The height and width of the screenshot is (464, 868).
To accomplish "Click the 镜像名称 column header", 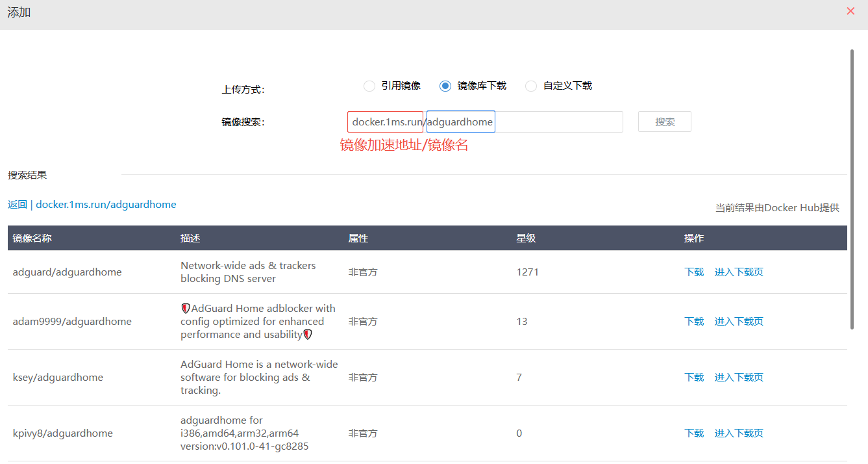I will [32, 238].
